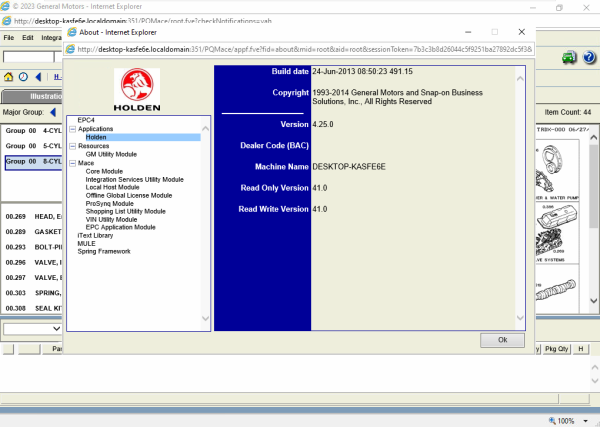The width and height of the screenshot is (600, 427).
Task: Click tree panel scroll up arrow
Action: click(205, 129)
